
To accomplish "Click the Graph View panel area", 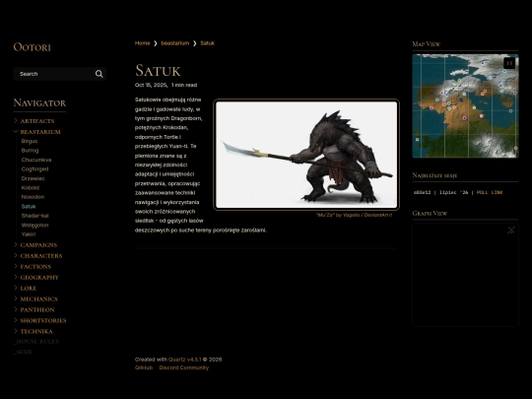I will coord(465,275).
